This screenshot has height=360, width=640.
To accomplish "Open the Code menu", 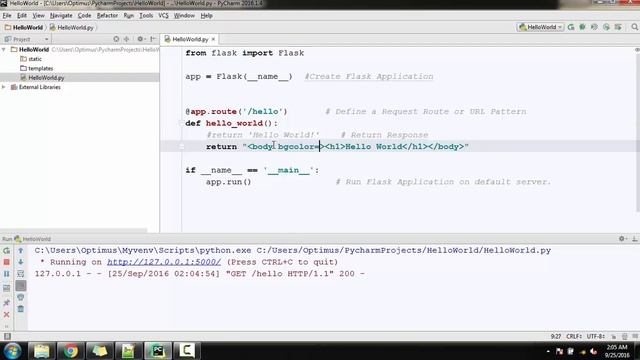I will (x=84, y=16).
